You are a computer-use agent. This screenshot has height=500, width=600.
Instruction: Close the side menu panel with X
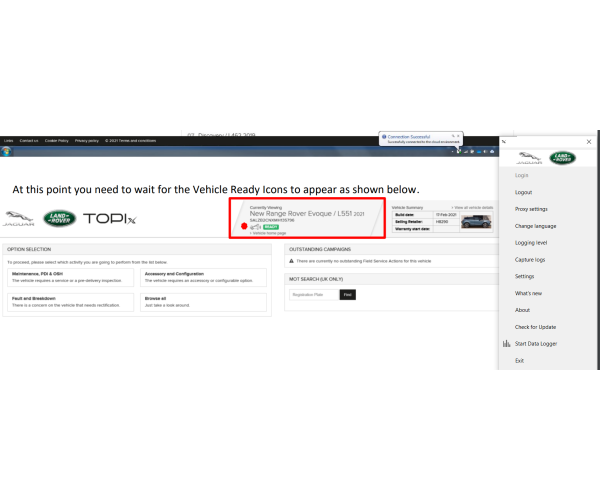tap(589, 142)
